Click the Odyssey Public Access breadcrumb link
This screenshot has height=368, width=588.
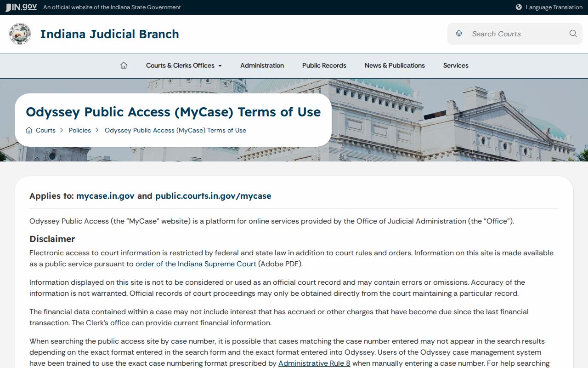(175, 130)
